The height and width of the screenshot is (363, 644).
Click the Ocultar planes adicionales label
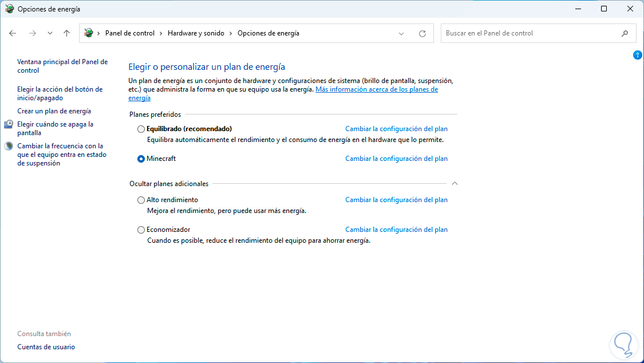tap(169, 184)
